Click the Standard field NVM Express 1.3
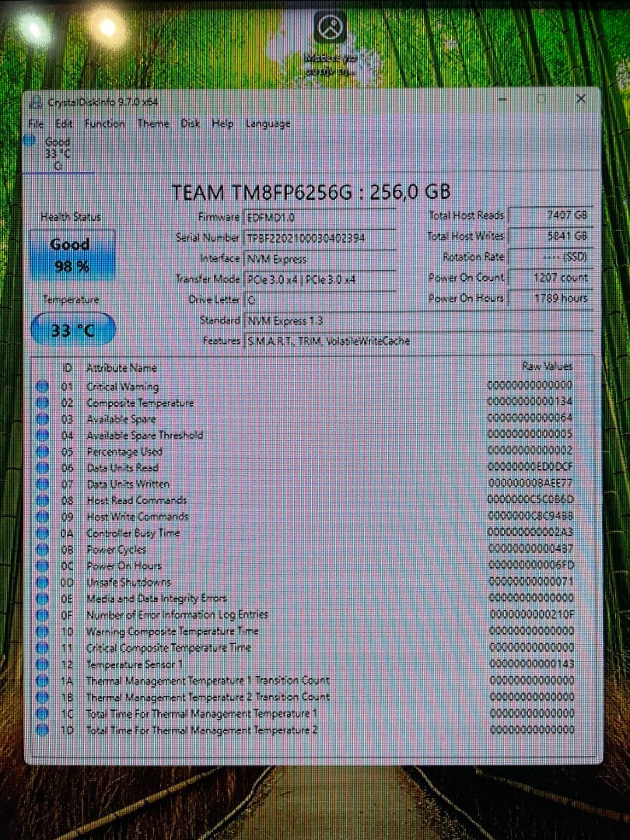The image size is (630, 840). pos(418,320)
